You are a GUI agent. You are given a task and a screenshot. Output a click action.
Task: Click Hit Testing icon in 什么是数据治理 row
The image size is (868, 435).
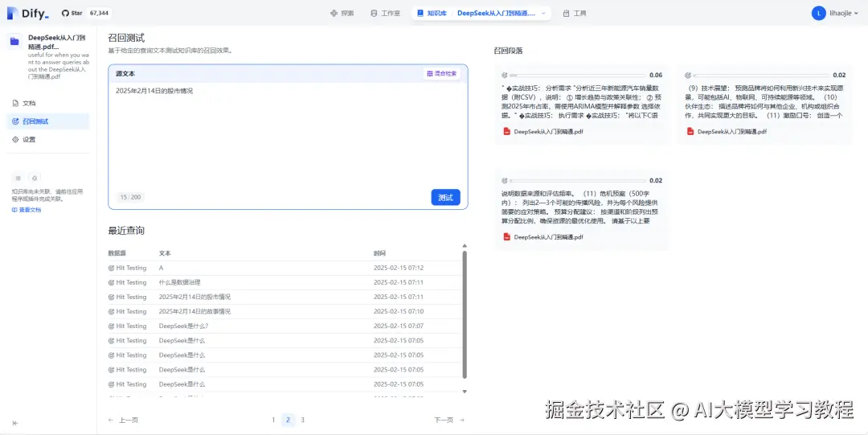111,282
